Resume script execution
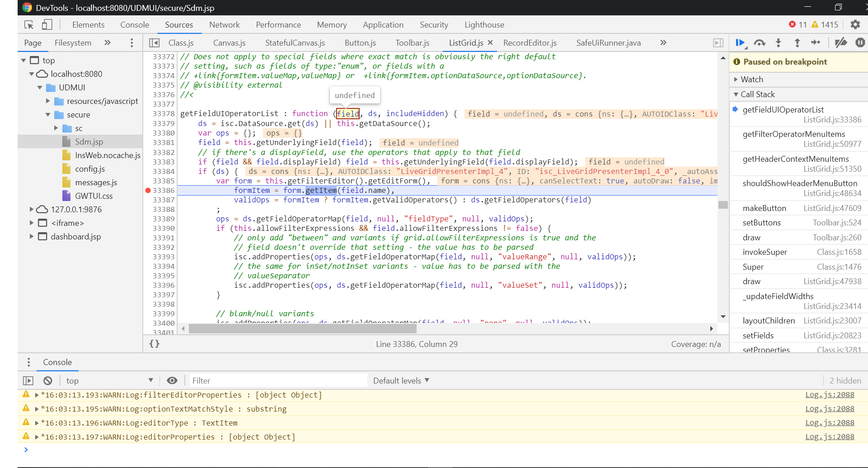 (x=740, y=42)
